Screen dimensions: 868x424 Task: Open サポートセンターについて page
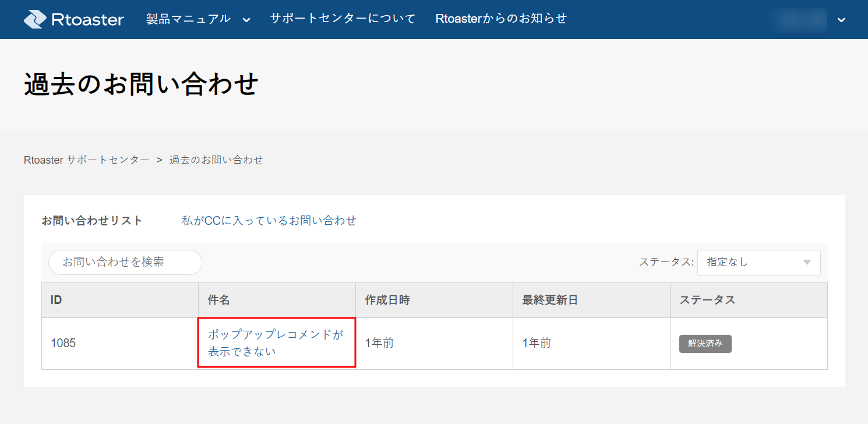343,19
